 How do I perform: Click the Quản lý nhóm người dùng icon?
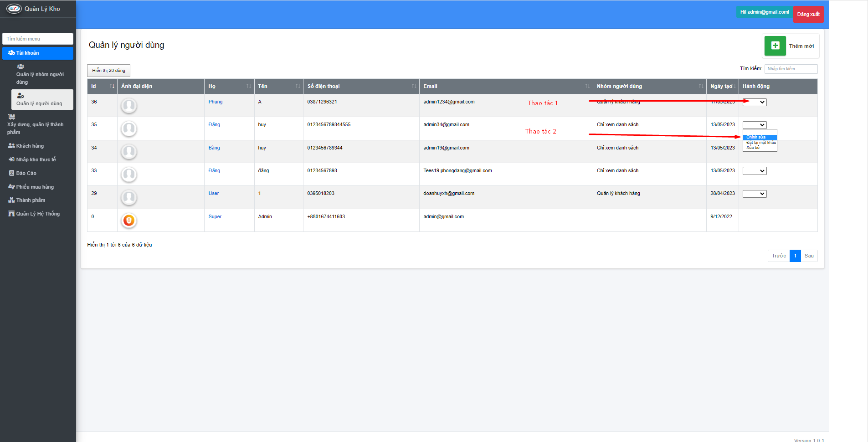click(21, 67)
